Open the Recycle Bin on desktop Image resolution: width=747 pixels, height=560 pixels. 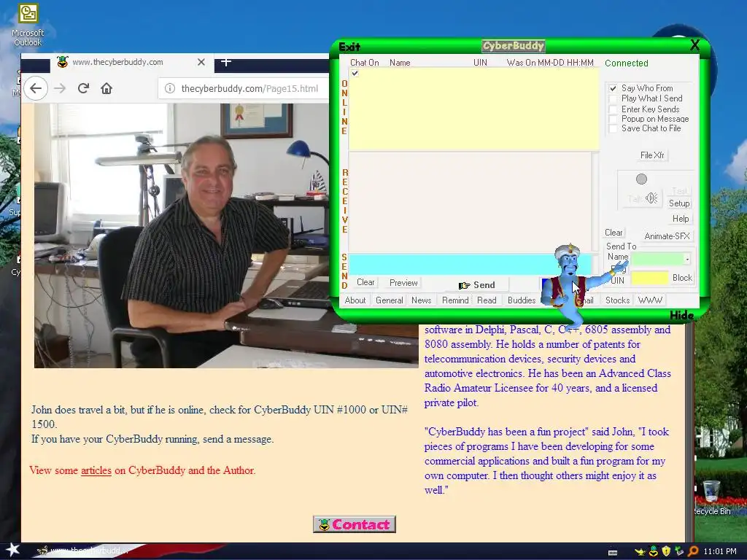coord(712,497)
